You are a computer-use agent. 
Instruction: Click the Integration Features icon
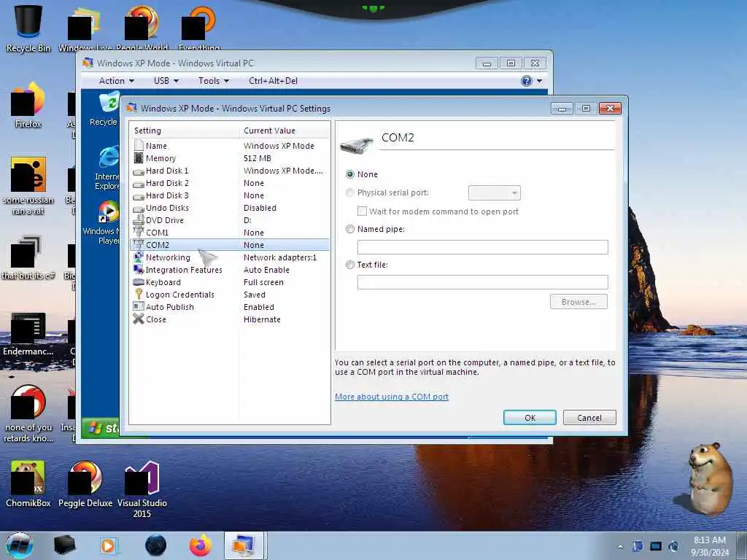pos(139,270)
